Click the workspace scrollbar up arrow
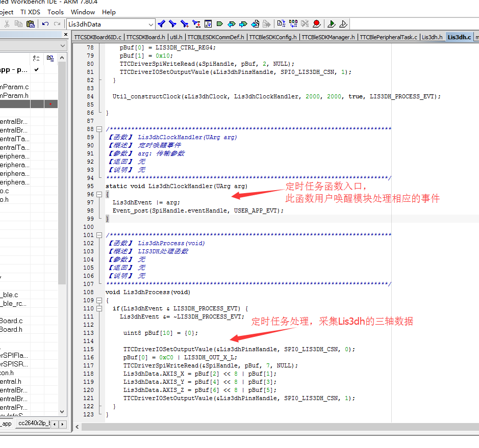Image resolution: width=479 pixels, height=448 pixels. [x=62, y=58]
